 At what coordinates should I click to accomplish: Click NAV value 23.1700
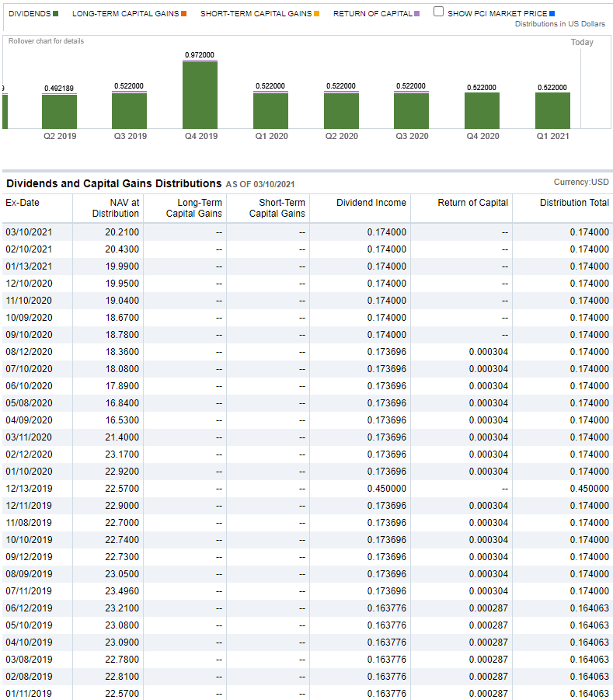click(122, 454)
